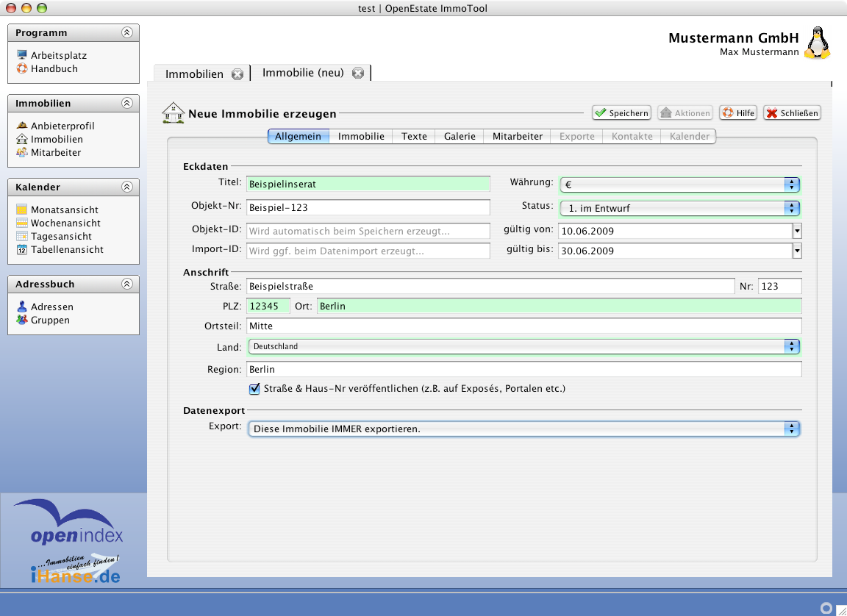The image size is (847, 616).
Task: Click the Speichern button
Action: coord(621,112)
